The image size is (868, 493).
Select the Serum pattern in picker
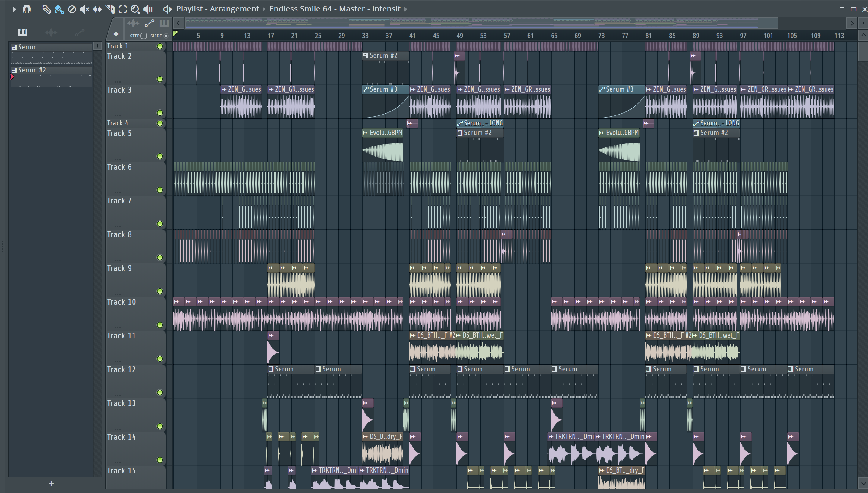51,54
